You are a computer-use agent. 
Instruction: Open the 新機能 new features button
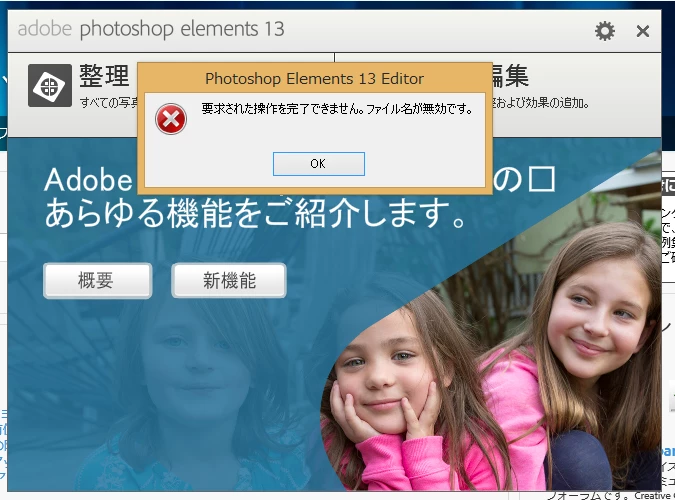click(x=229, y=281)
